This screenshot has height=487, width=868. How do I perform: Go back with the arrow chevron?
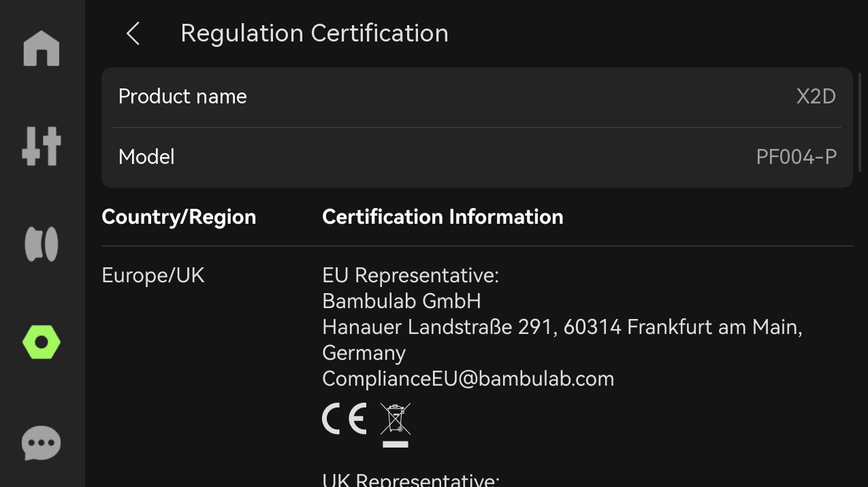pyautogui.click(x=133, y=33)
